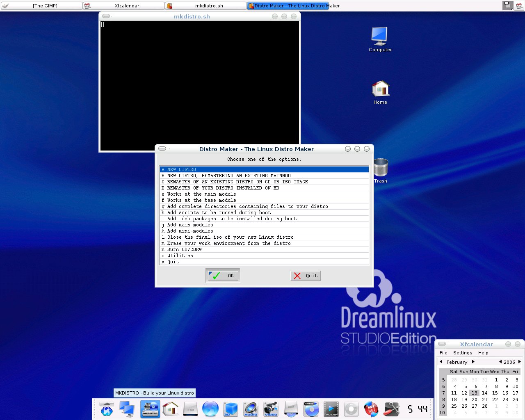This screenshot has height=420, width=525.
Task: Select 'C REMASTER OF AN EXISTING DISTRO ON CD OR ISO IMAGE'
Action: click(x=264, y=182)
